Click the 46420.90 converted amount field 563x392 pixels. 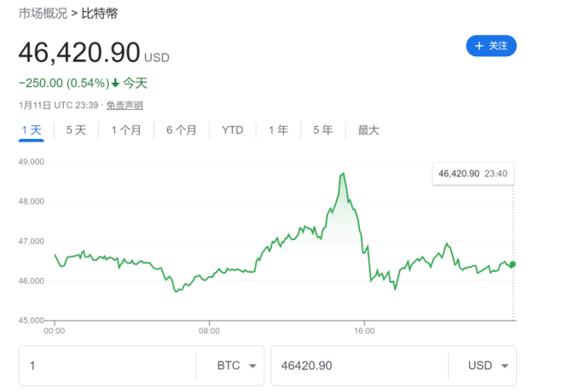[x=358, y=366]
